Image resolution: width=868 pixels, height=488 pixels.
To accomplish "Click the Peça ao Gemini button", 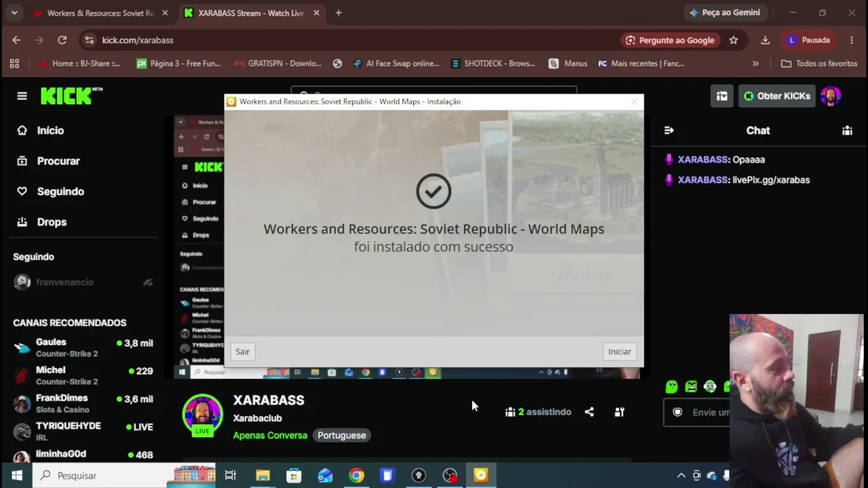I will click(x=724, y=13).
